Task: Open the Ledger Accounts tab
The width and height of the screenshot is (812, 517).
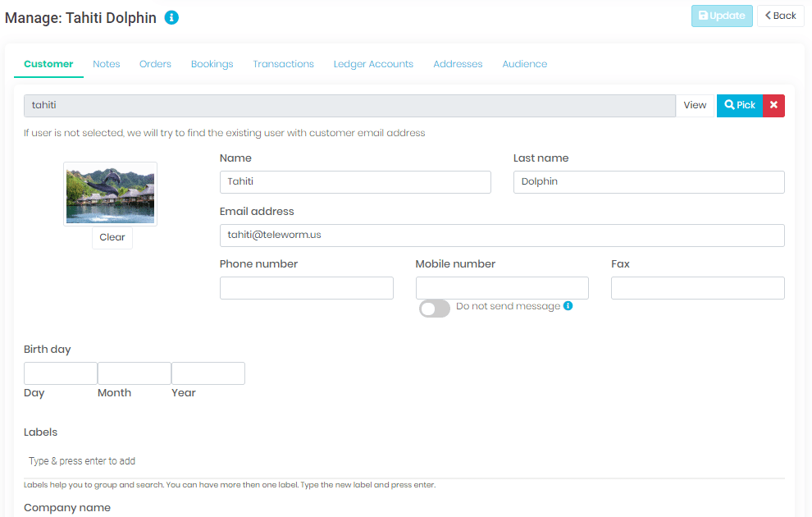Action: (x=373, y=64)
